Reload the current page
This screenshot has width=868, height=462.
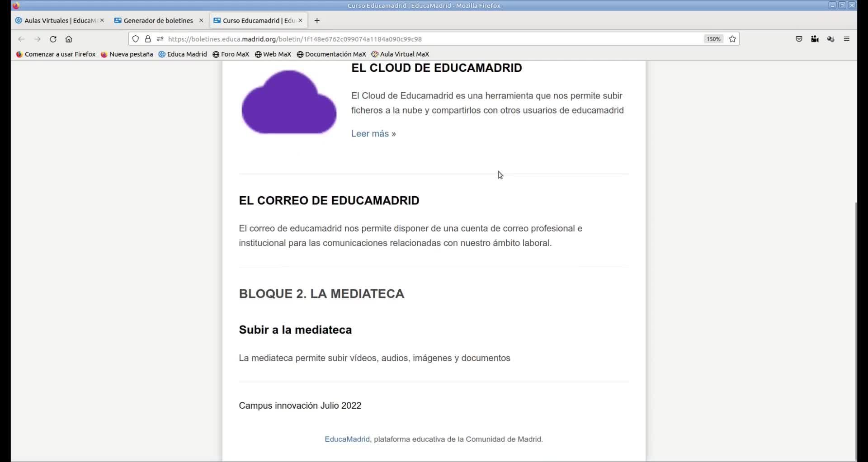tap(53, 39)
